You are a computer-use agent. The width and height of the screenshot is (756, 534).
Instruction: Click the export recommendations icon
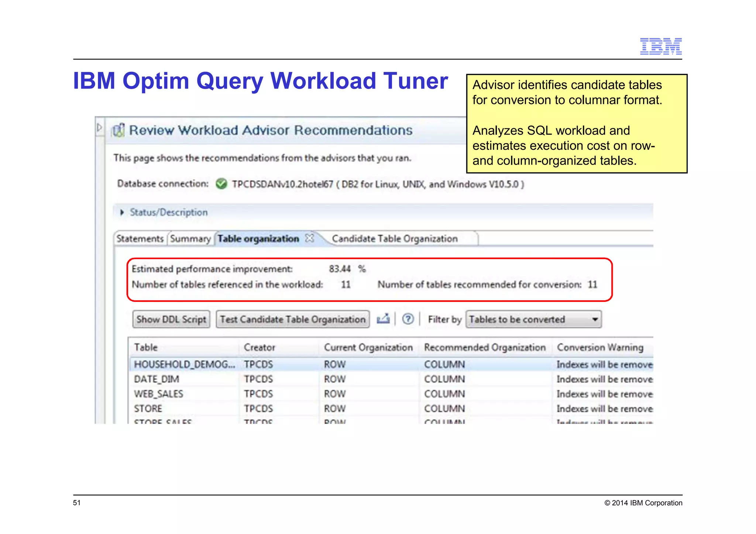pos(383,319)
